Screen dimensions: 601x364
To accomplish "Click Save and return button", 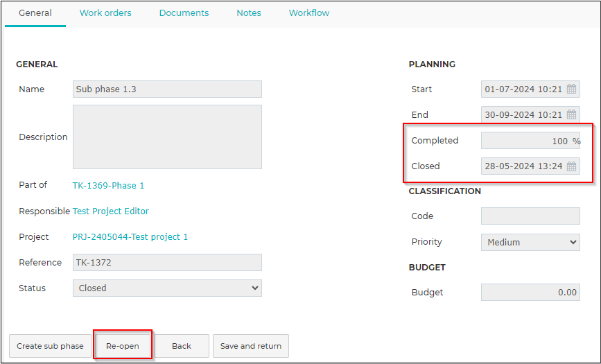I will pos(251,346).
